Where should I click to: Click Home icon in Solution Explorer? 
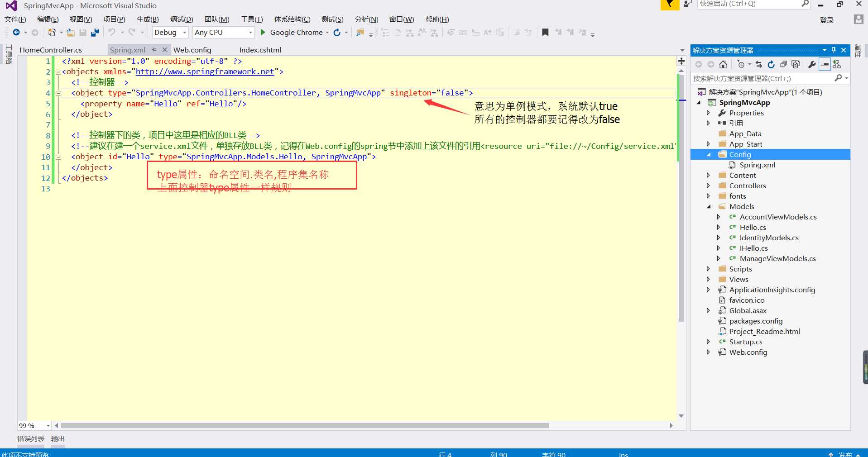pos(723,64)
